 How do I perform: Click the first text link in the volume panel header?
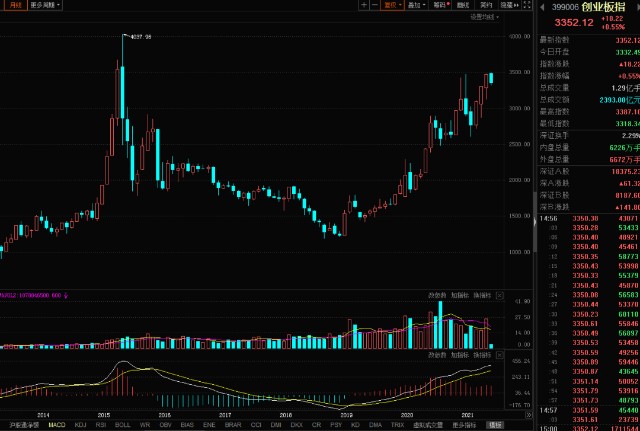tap(437, 295)
